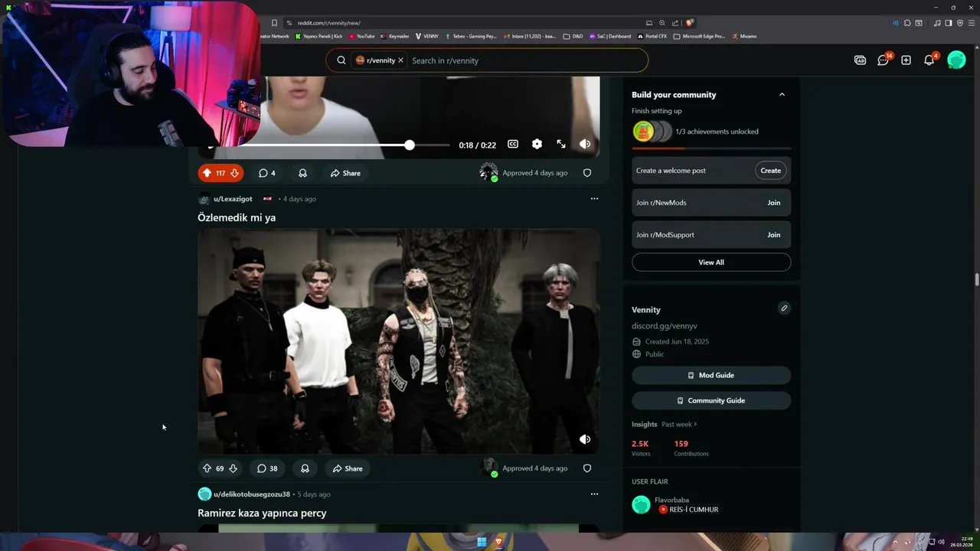Click the taskbar clock showing 22:49
The height and width of the screenshot is (551, 980).
click(960, 542)
